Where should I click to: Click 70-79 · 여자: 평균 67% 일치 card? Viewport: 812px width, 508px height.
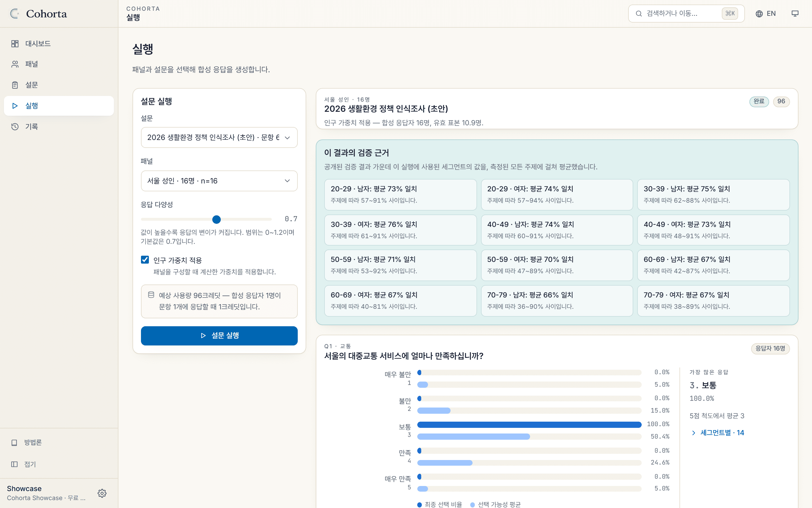tap(713, 301)
